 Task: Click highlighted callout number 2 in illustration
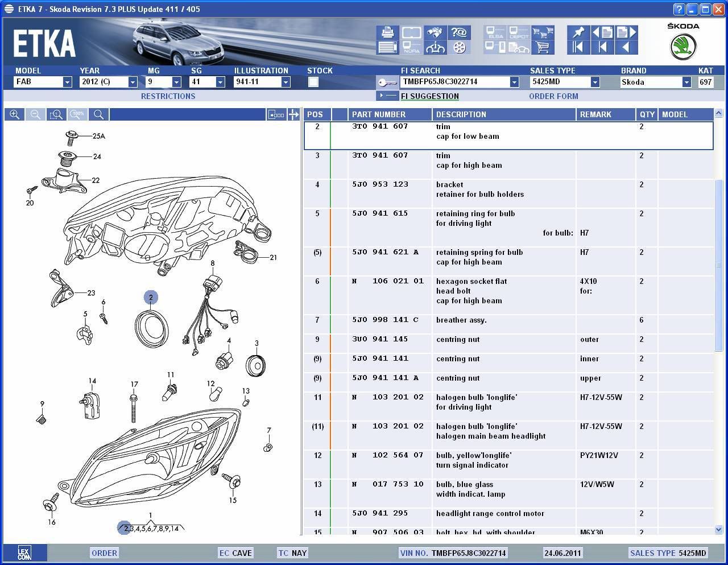point(151,298)
